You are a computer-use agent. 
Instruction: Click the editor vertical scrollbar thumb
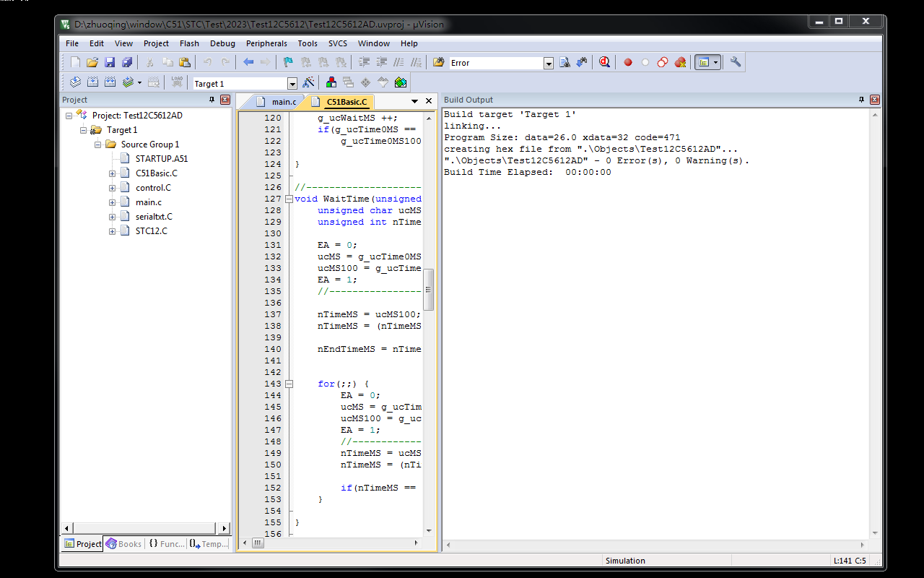tap(429, 289)
